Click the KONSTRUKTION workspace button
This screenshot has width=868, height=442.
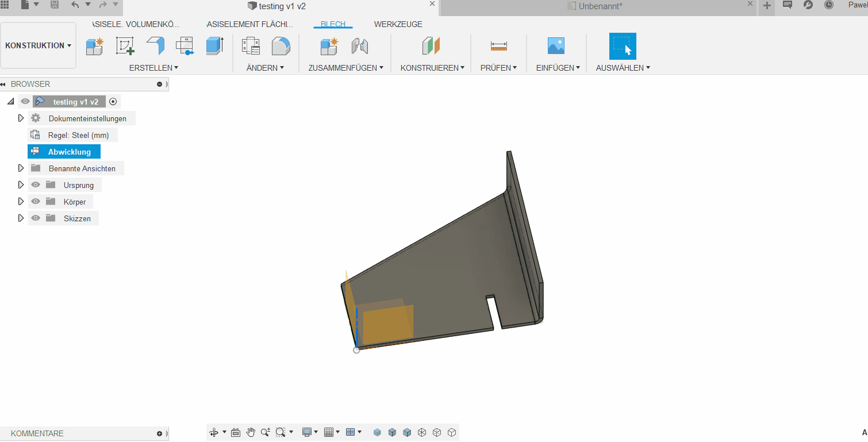38,45
